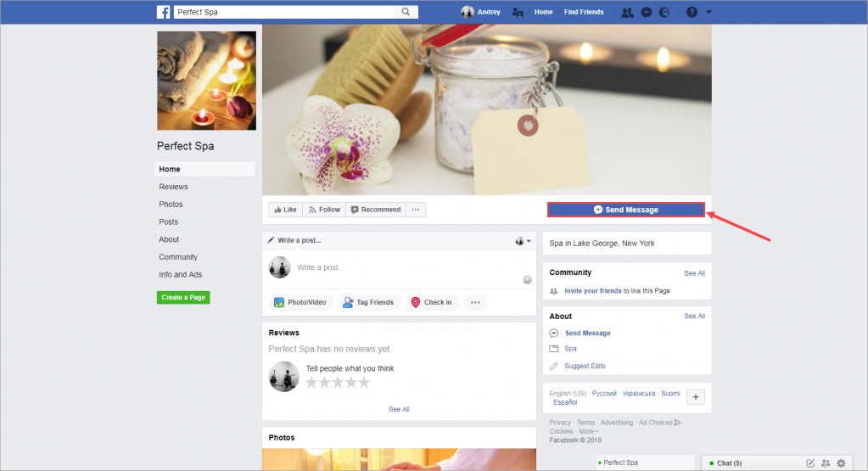Switch language to Suomi

click(x=670, y=394)
